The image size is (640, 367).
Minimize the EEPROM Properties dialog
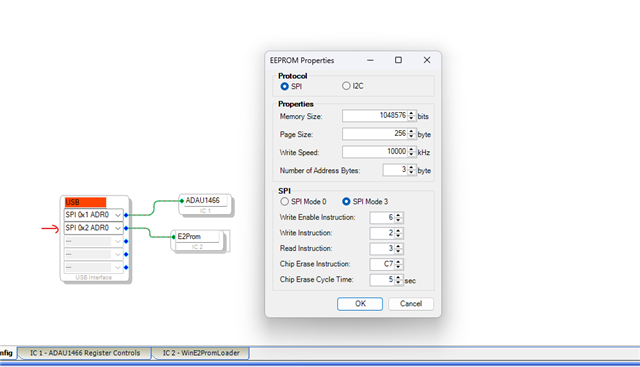tap(370, 60)
